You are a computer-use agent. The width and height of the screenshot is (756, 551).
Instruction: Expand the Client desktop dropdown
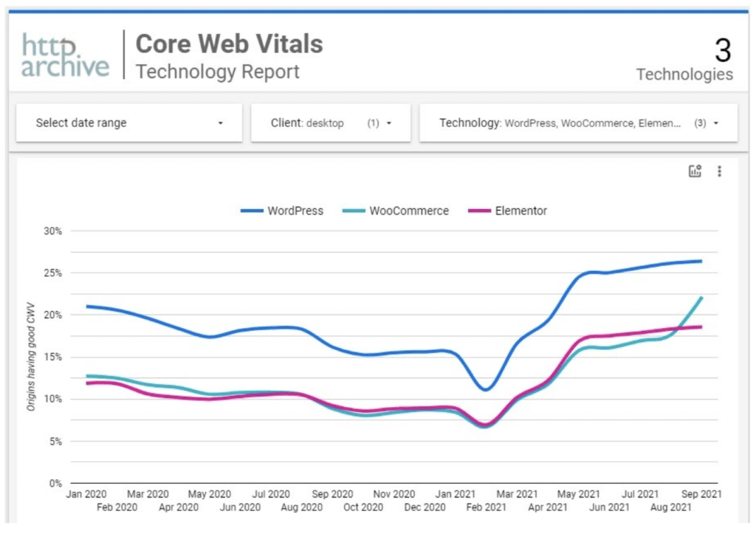330,123
